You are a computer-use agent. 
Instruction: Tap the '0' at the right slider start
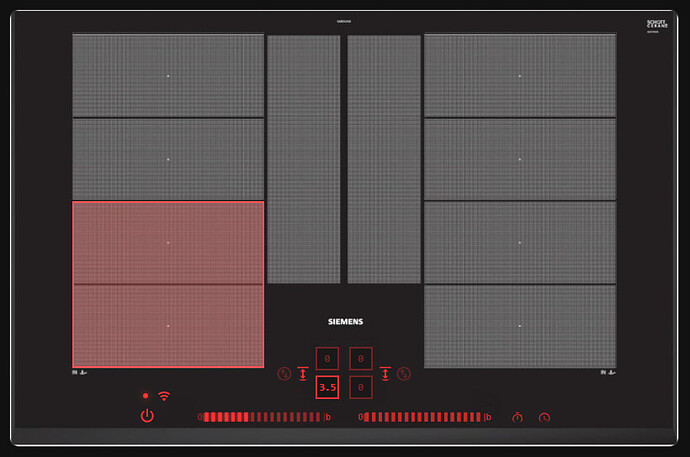360,417
